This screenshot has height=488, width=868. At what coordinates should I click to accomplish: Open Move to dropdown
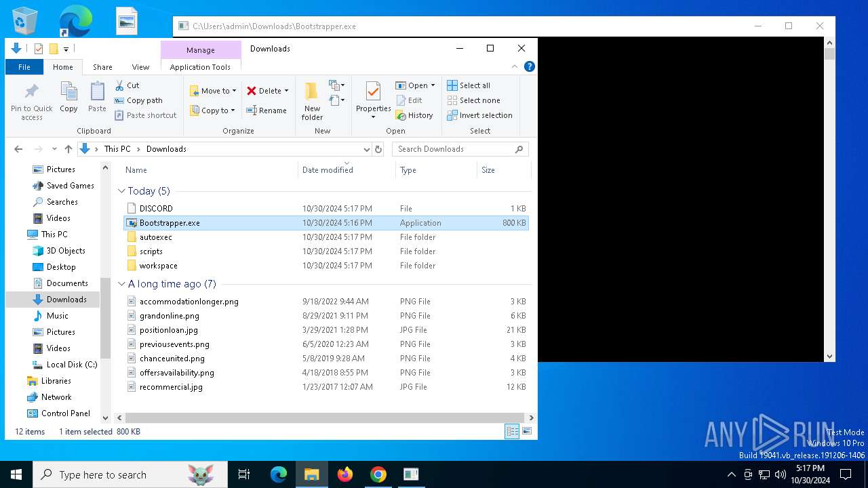click(x=213, y=91)
